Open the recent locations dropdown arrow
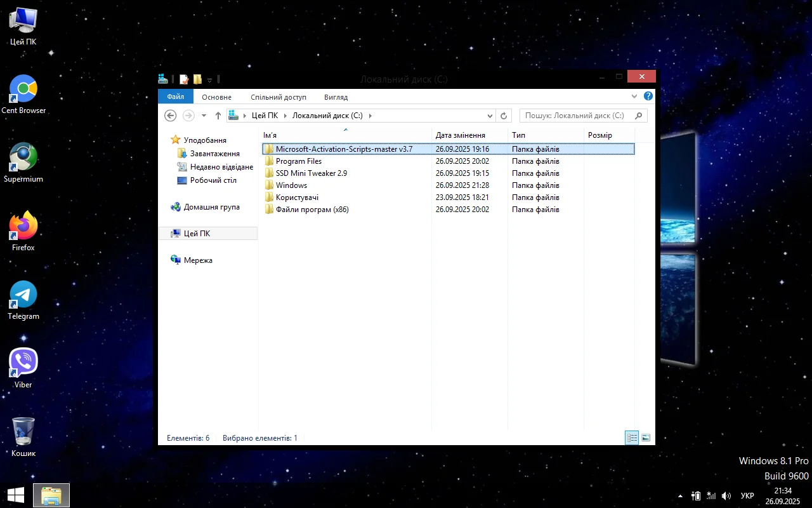812x508 pixels. point(204,116)
